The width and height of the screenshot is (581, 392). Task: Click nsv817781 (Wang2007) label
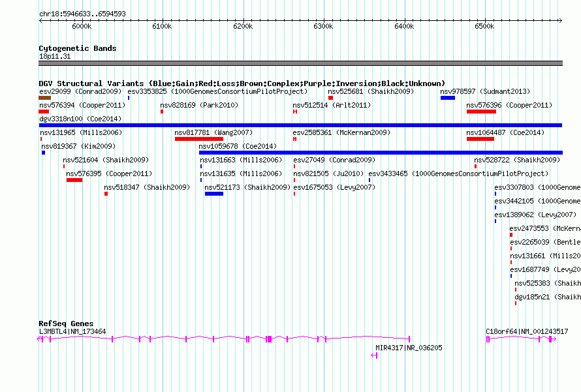[x=213, y=132]
